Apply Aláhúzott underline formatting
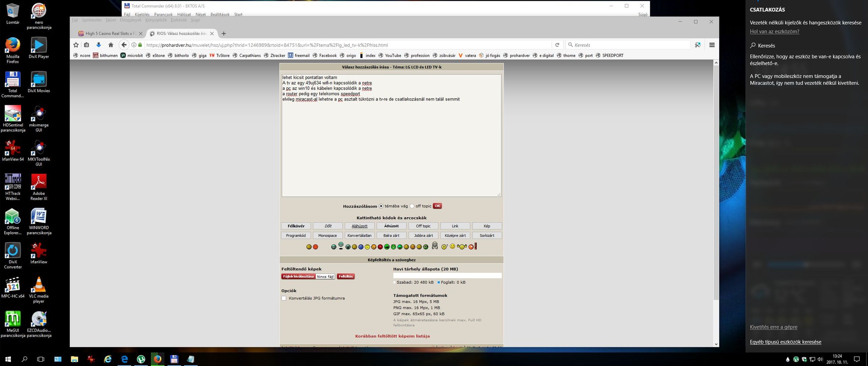868x366 pixels. tap(359, 226)
